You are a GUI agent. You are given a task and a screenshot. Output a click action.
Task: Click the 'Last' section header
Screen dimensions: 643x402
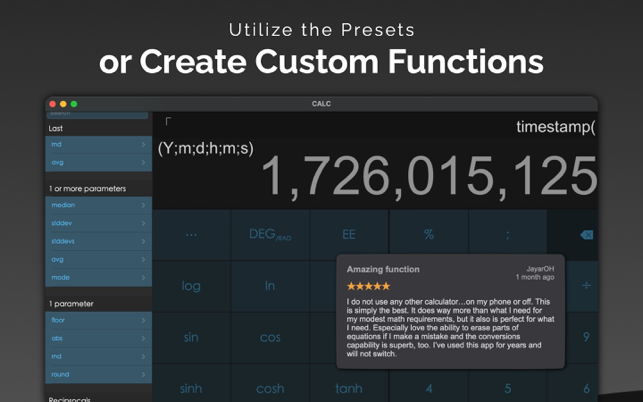[55, 128]
